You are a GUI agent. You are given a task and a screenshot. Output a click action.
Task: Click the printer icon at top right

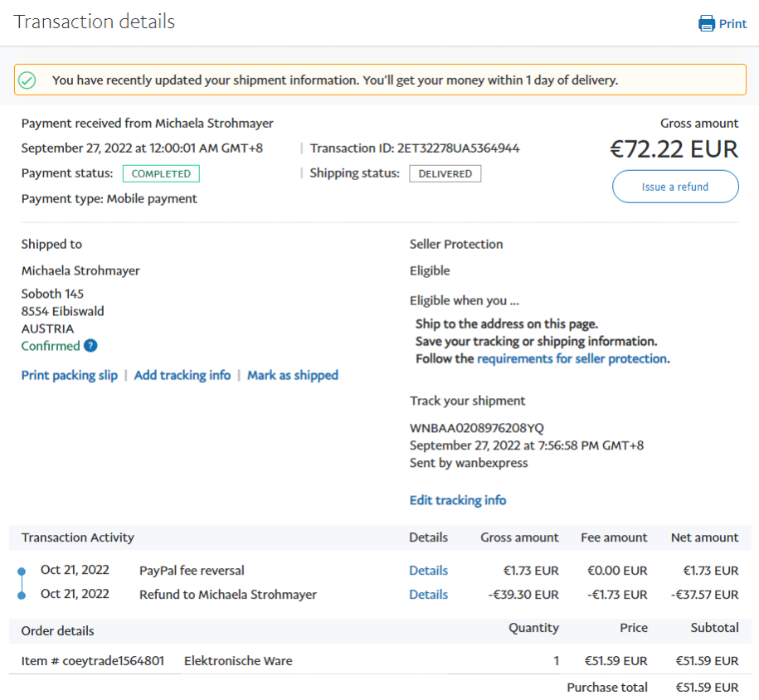[x=707, y=23]
